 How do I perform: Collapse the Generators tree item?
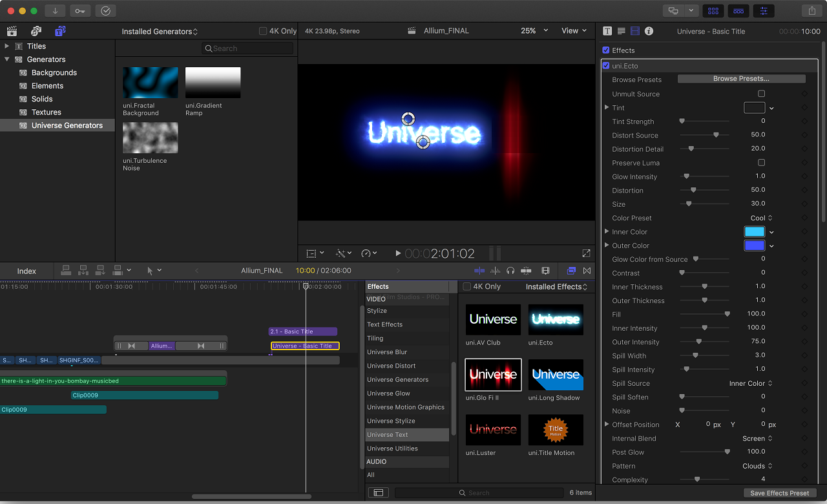click(7, 59)
